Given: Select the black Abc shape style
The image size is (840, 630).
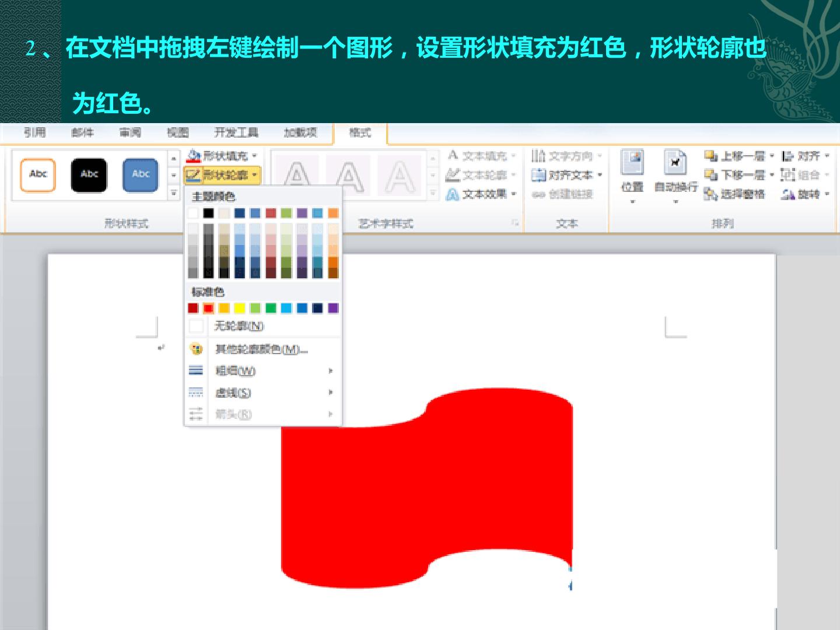Looking at the screenshot, I should point(89,174).
